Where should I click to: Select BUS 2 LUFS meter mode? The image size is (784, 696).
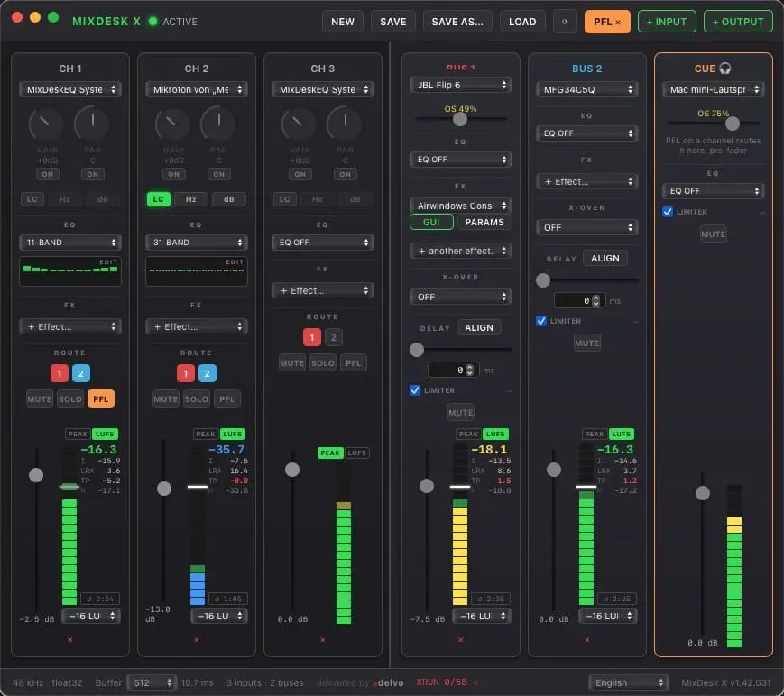pos(621,434)
